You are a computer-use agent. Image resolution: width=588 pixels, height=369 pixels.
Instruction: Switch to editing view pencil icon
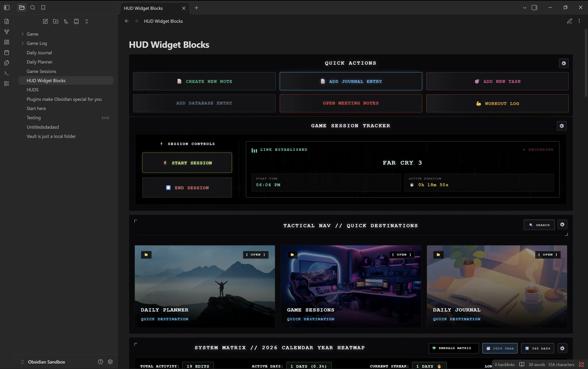point(570,21)
